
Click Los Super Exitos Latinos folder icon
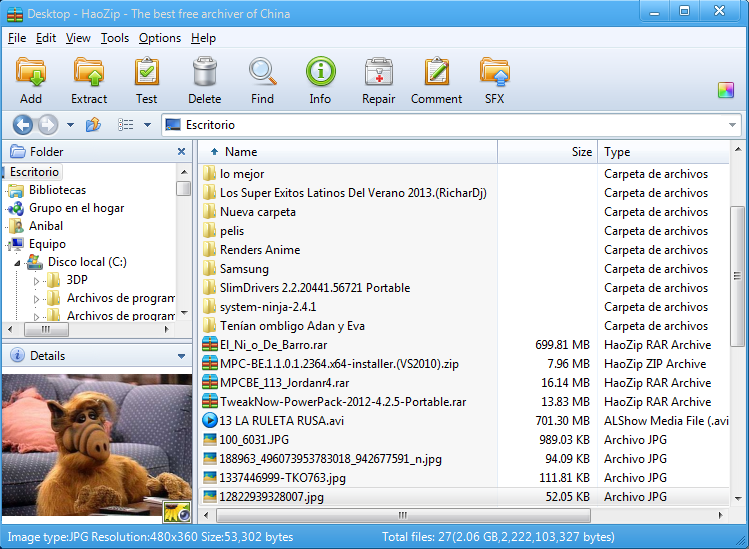pyautogui.click(x=210, y=193)
